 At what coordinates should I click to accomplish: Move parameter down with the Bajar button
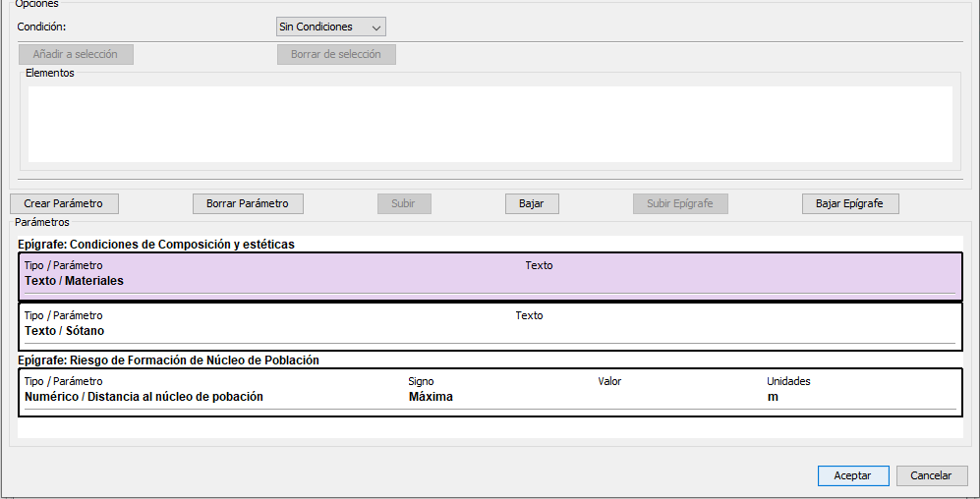pyautogui.click(x=532, y=203)
